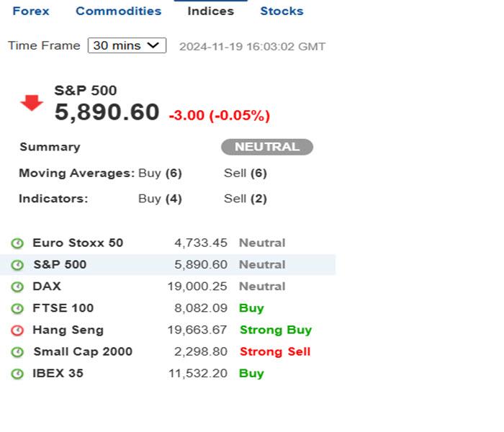Open the Stocks tab

[282, 11]
